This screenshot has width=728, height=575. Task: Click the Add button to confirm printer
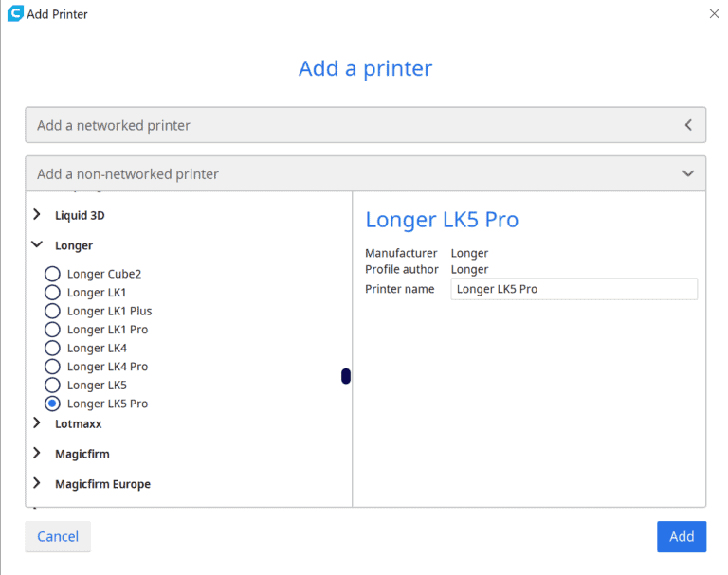point(682,536)
